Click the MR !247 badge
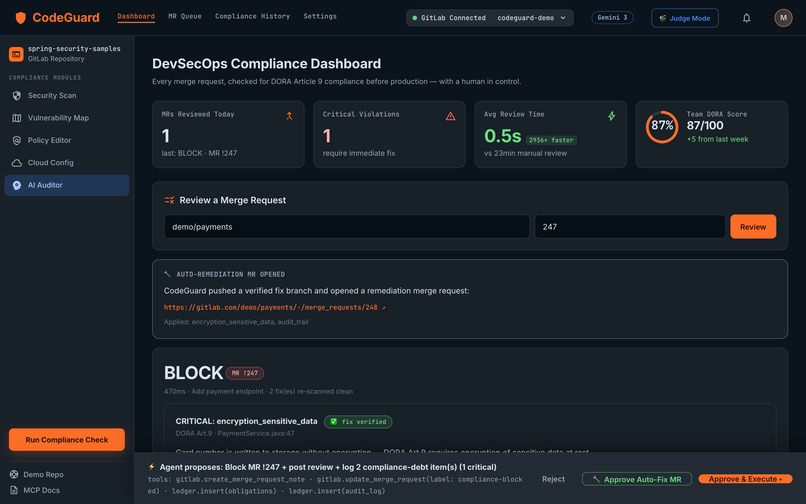The width and height of the screenshot is (806, 504). [245, 373]
